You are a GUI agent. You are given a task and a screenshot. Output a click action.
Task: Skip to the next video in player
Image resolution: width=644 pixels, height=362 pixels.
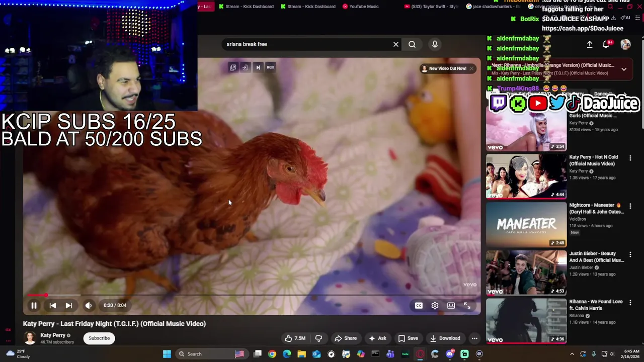pyautogui.click(x=69, y=305)
